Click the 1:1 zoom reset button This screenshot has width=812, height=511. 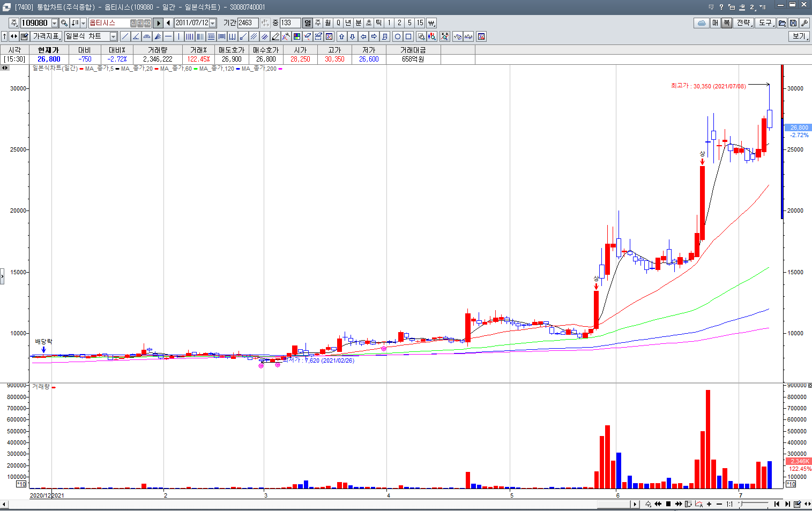(729, 504)
